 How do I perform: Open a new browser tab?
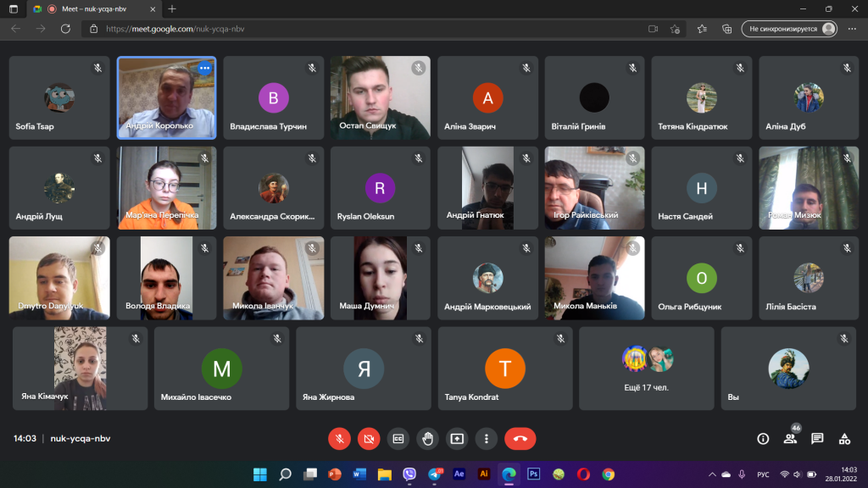[x=172, y=8]
